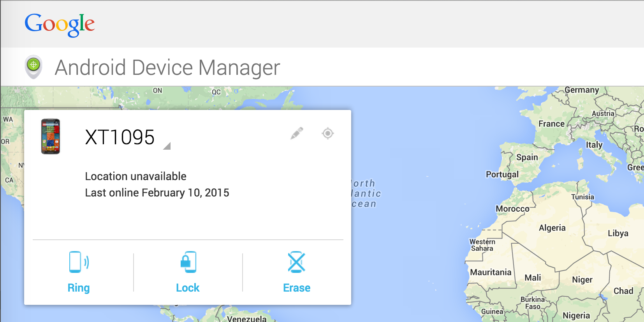Click Spain label on the map
The width and height of the screenshot is (644, 322).
coord(527,157)
